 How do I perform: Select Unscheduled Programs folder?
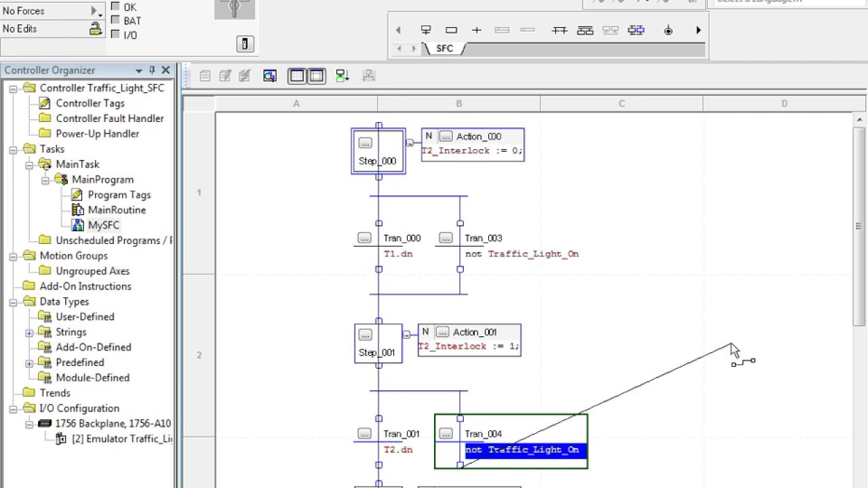coord(114,241)
